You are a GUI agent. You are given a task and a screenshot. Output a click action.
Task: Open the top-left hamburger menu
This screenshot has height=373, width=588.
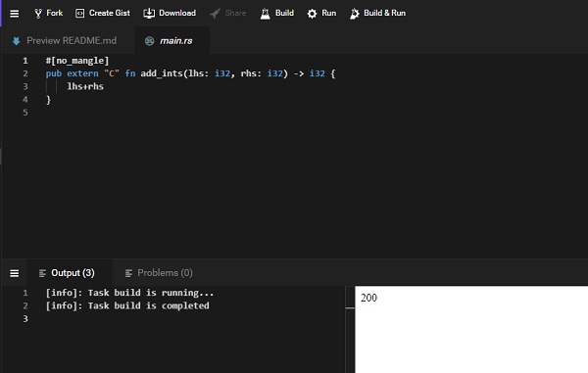15,14
